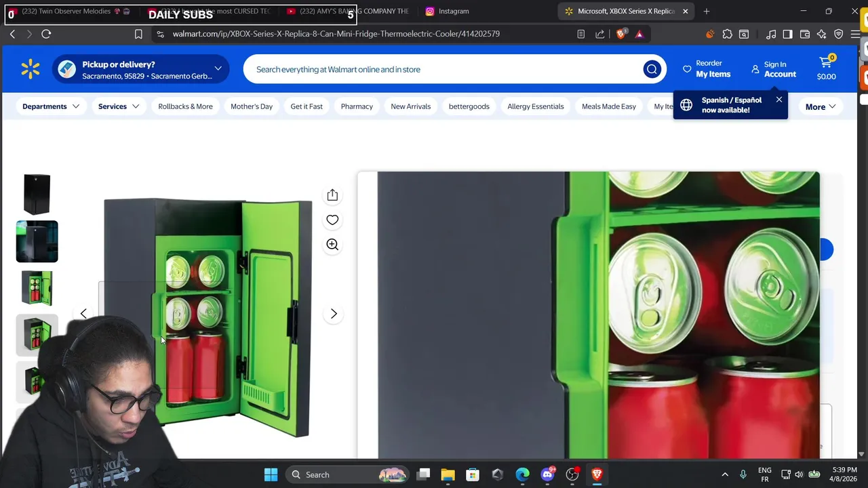Click the blue search magnifier button
Viewport: 868px width, 488px height.
pos(652,69)
